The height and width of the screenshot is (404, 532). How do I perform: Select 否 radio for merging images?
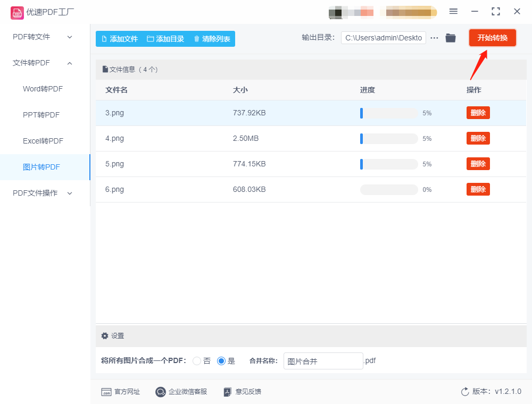pyautogui.click(x=197, y=361)
